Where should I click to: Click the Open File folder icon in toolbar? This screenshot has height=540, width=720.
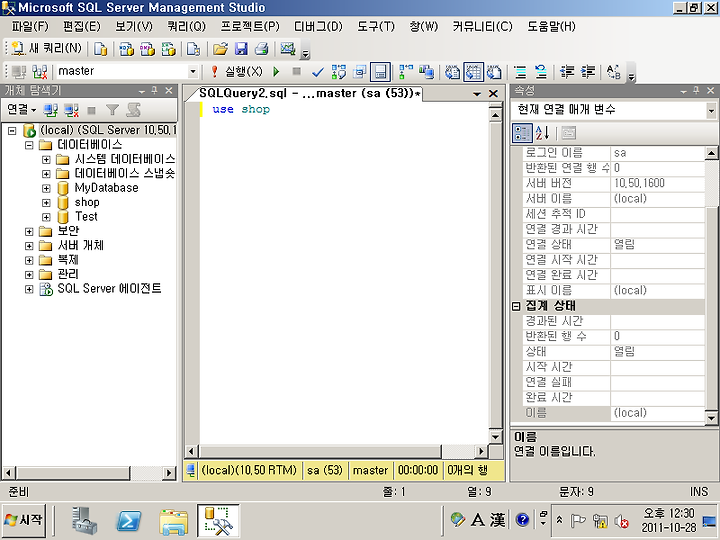pos(220,49)
